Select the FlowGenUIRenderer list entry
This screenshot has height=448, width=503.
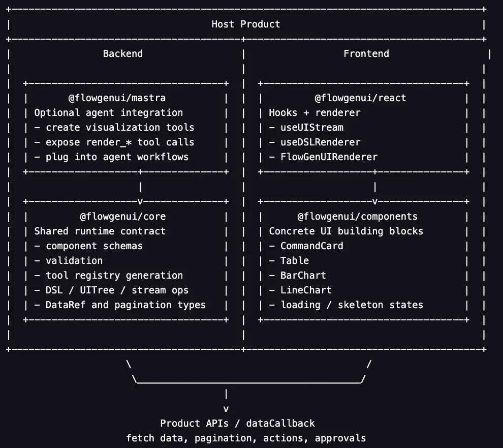pyautogui.click(x=329, y=157)
